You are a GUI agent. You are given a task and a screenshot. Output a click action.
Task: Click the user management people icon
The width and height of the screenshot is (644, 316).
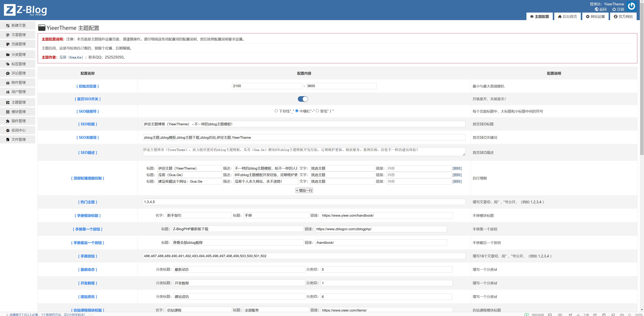tap(8, 92)
